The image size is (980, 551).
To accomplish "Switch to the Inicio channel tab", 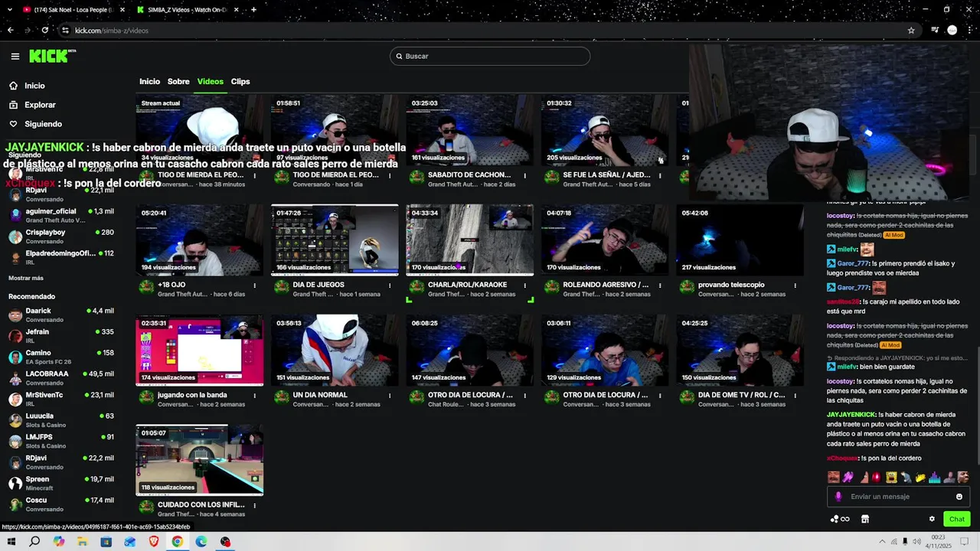I will pyautogui.click(x=149, y=81).
